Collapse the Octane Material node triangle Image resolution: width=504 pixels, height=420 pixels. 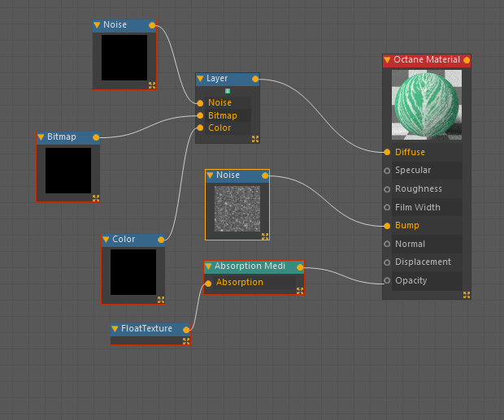(x=387, y=60)
